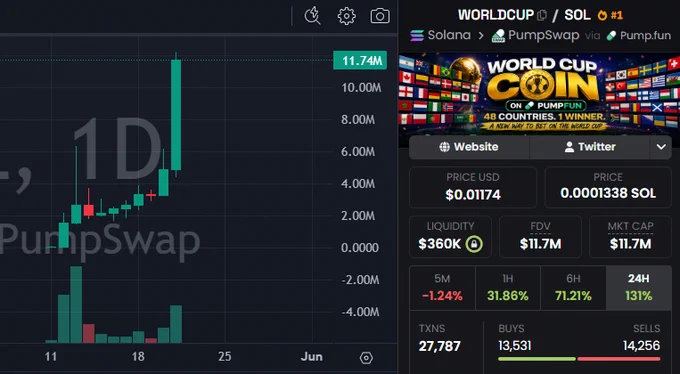The height and width of the screenshot is (374, 680).
Task: Click the FDV $11.7M box
Action: pyautogui.click(x=540, y=237)
